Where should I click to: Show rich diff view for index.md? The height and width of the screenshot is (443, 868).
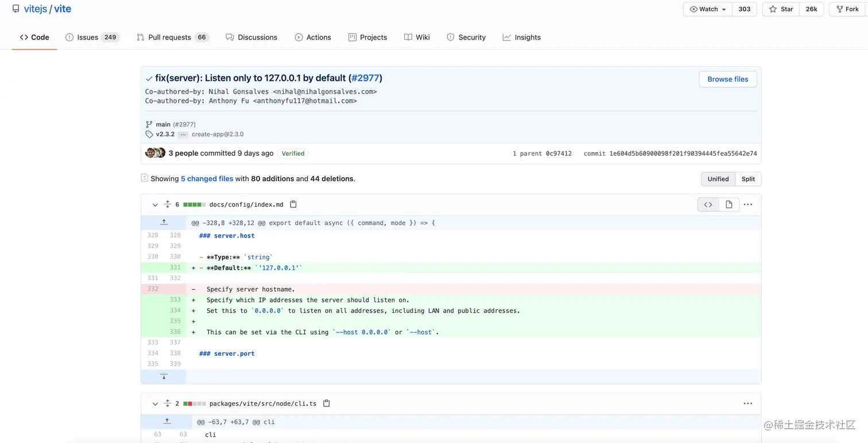click(728, 204)
